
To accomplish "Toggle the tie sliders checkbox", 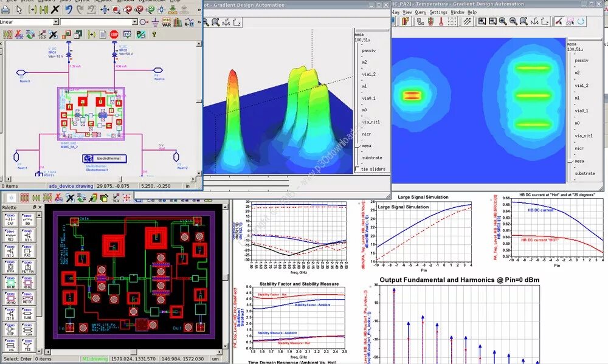I will coord(357,170).
